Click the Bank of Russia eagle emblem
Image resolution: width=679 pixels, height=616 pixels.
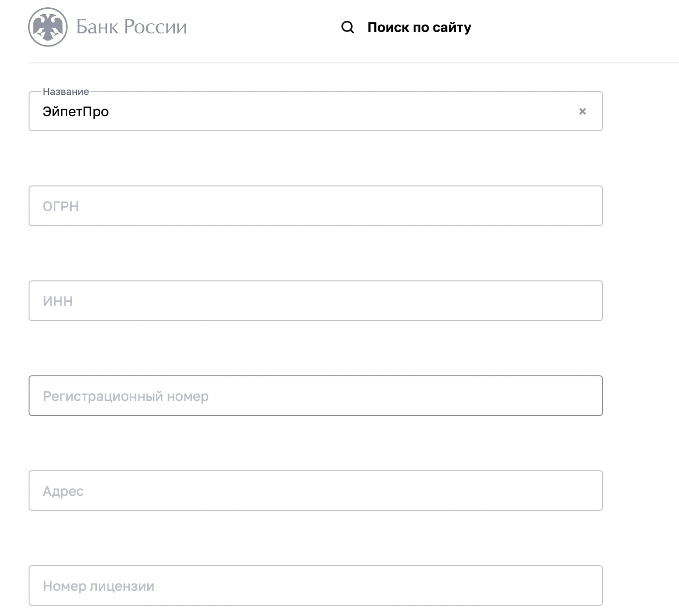click(47, 27)
